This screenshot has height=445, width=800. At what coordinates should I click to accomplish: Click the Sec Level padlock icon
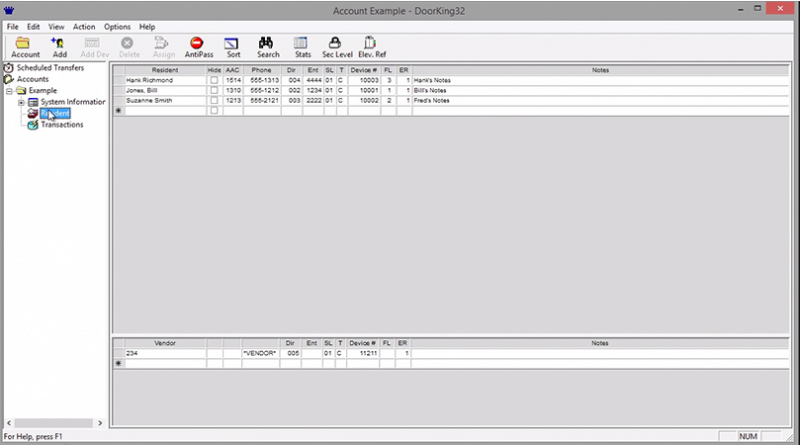tap(336, 46)
